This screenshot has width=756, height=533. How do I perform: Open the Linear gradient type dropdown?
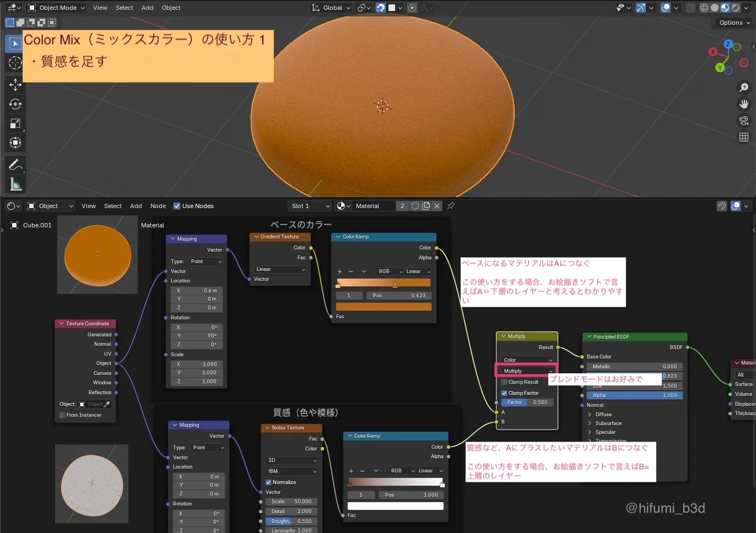(x=280, y=269)
